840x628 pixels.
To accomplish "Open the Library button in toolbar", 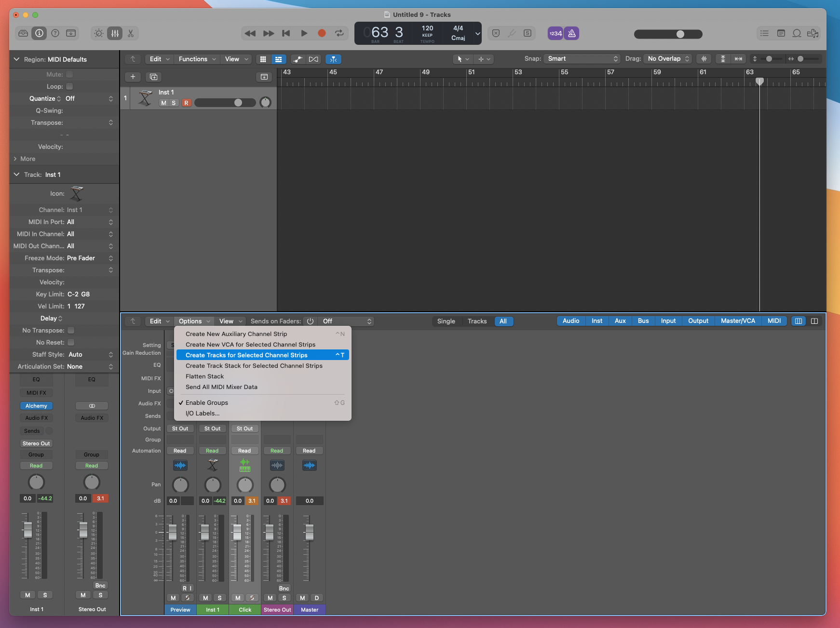I will click(23, 33).
